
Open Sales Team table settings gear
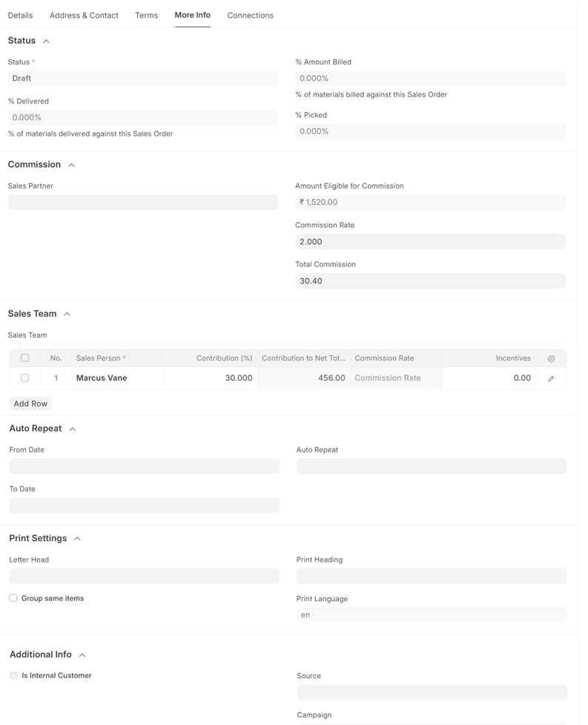point(551,358)
